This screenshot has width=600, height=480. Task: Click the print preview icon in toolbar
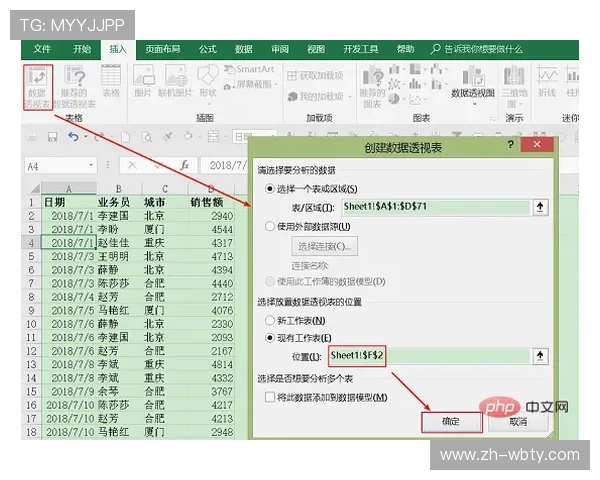tap(147, 137)
